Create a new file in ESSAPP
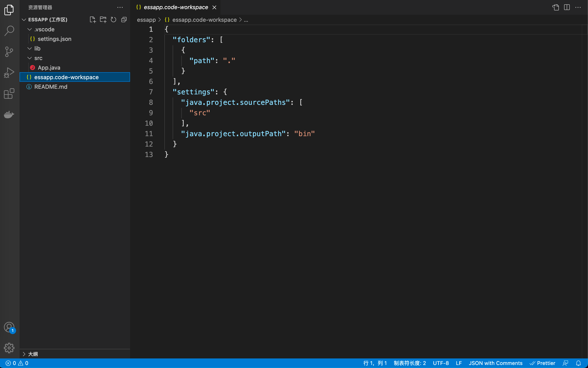This screenshot has width=588, height=368. (93, 20)
